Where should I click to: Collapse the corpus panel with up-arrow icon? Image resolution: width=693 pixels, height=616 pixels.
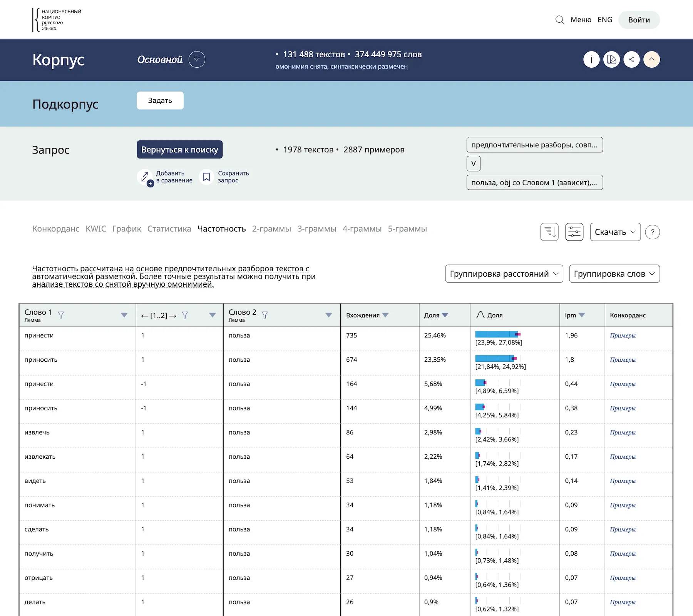point(652,59)
